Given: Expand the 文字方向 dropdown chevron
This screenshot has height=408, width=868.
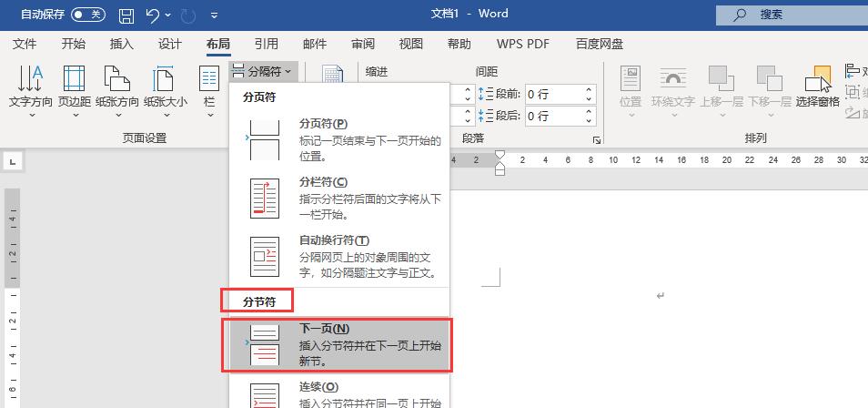Looking at the screenshot, I should [x=32, y=116].
